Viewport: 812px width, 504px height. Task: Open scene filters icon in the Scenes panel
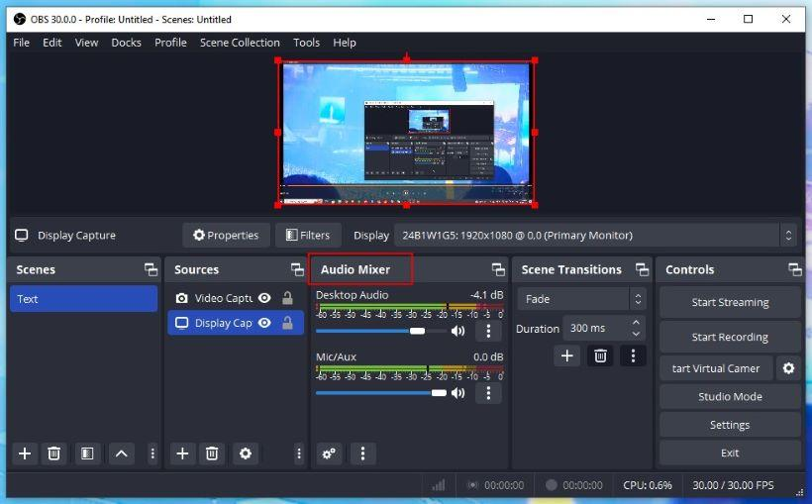[87, 454]
